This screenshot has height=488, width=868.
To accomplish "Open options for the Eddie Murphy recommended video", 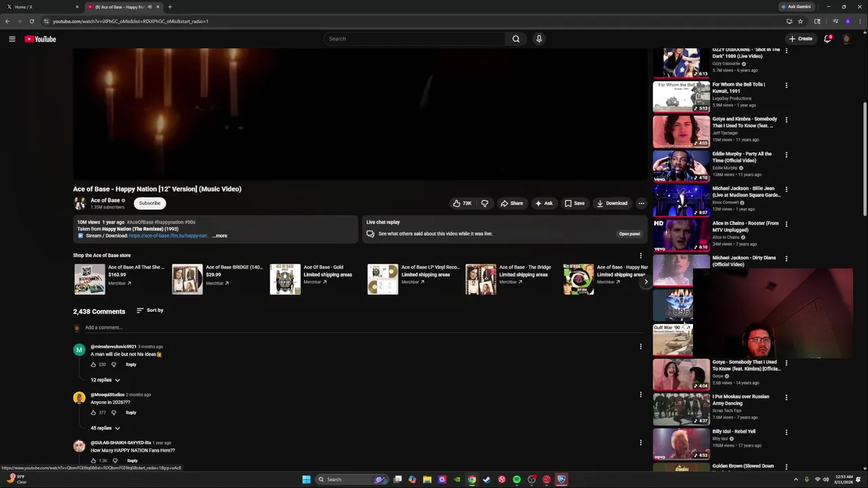I will tap(786, 155).
